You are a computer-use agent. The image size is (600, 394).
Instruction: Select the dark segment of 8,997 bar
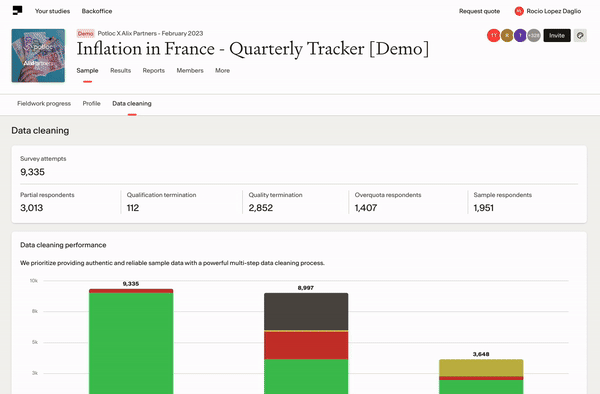pos(306,311)
